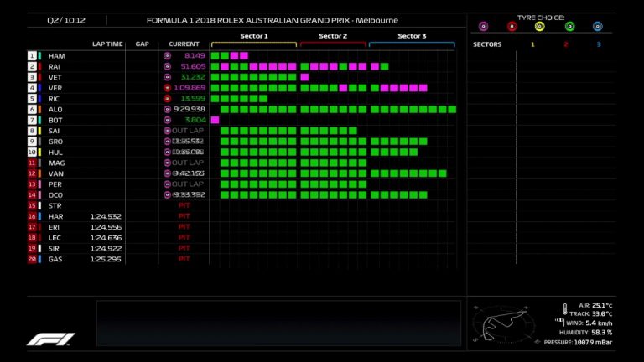Image resolution: width=644 pixels, height=362 pixels.
Task: Click the red tyre icon in Tyre Choice legend
Action: tap(512, 27)
